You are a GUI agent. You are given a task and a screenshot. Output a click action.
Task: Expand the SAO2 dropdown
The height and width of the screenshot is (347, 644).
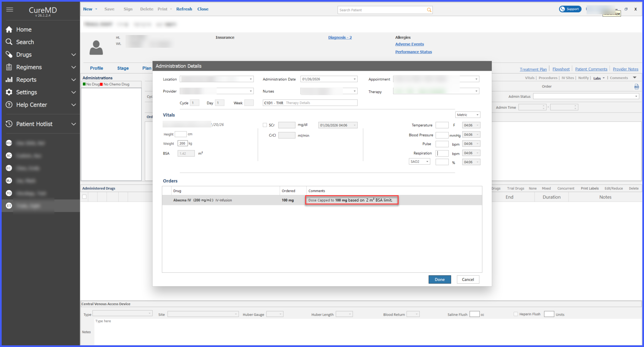point(420,161)
